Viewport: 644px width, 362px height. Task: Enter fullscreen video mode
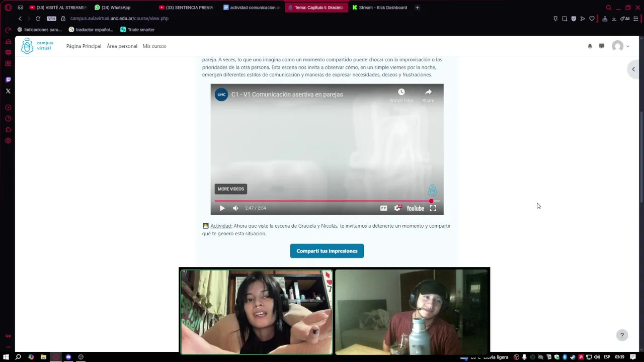433,208
